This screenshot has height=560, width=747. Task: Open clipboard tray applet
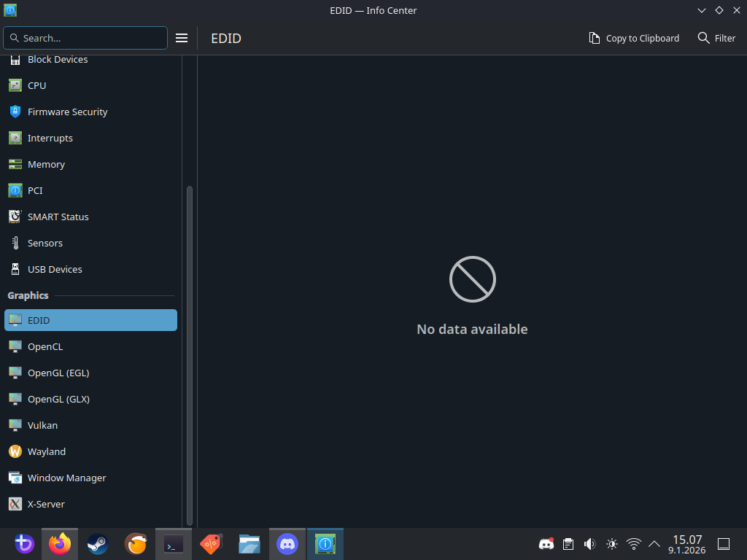click(568, 544)
